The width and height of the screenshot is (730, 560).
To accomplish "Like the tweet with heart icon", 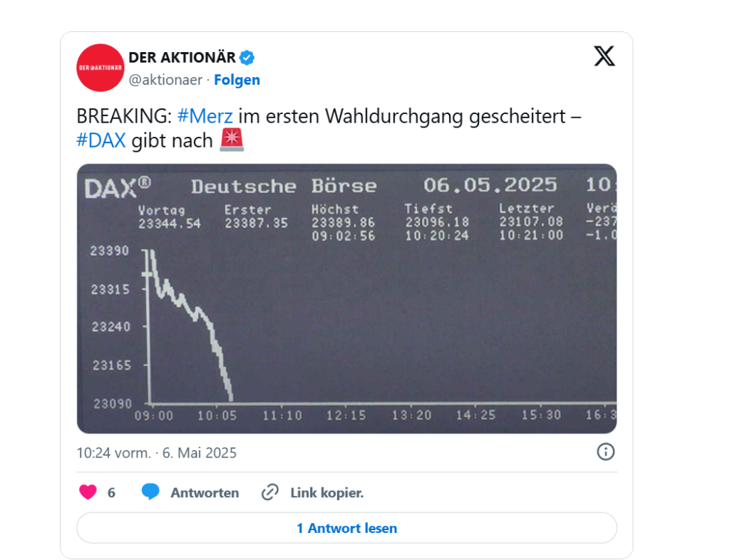I will coord(88,492).
